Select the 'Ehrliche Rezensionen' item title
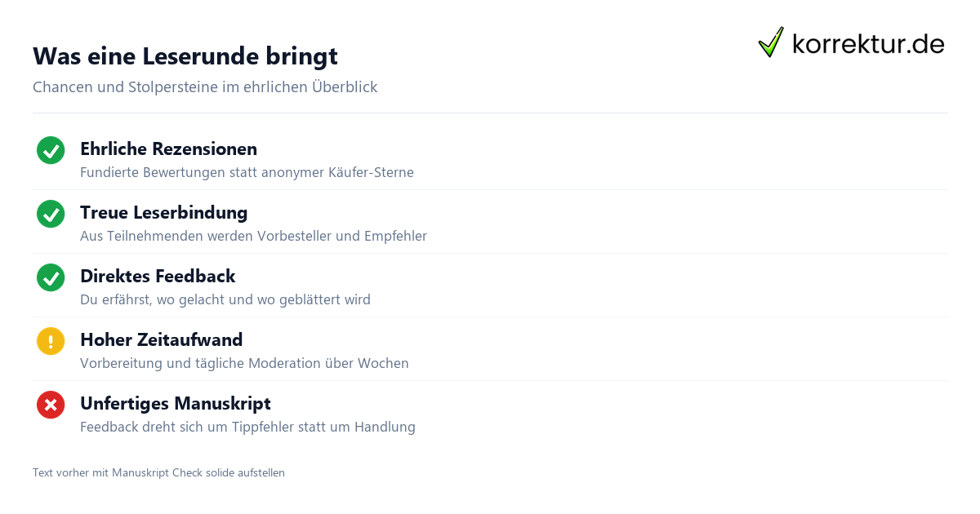 (x=168, y=148)
